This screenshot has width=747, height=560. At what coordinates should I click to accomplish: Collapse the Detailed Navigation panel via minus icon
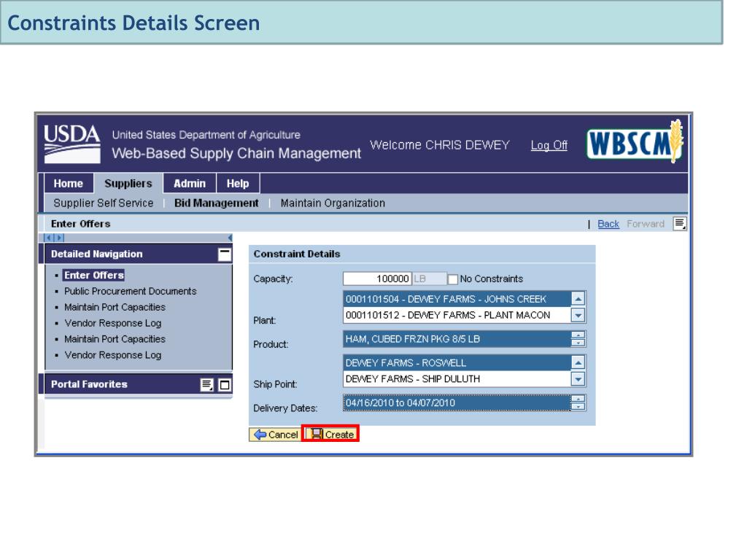(x=225, y=254)
